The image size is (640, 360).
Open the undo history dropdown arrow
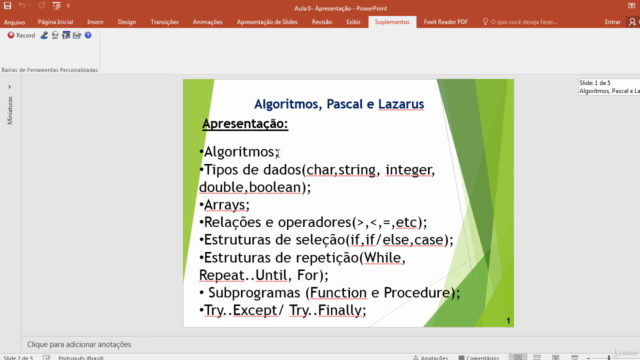click(x=30, y=6)
